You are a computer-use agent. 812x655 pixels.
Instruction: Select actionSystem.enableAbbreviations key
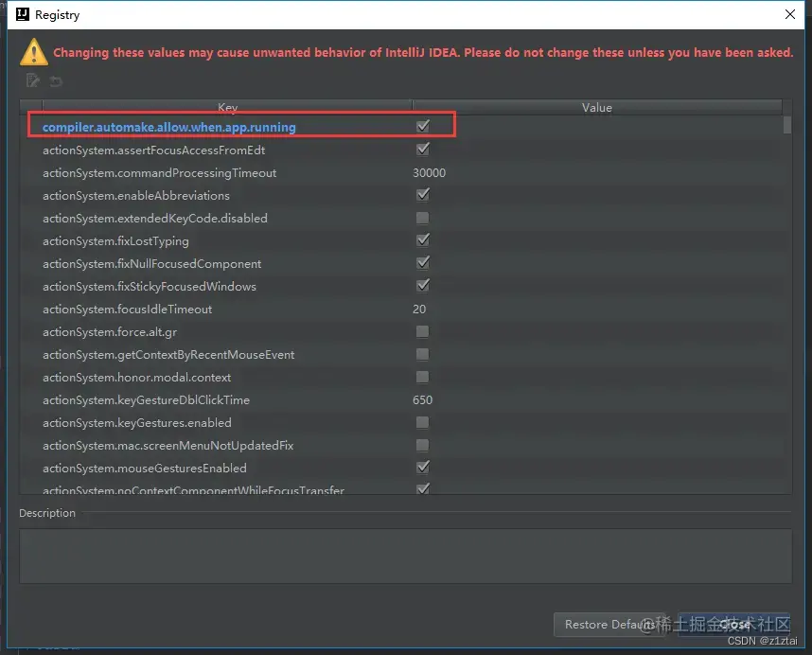(x=136, y=196)
